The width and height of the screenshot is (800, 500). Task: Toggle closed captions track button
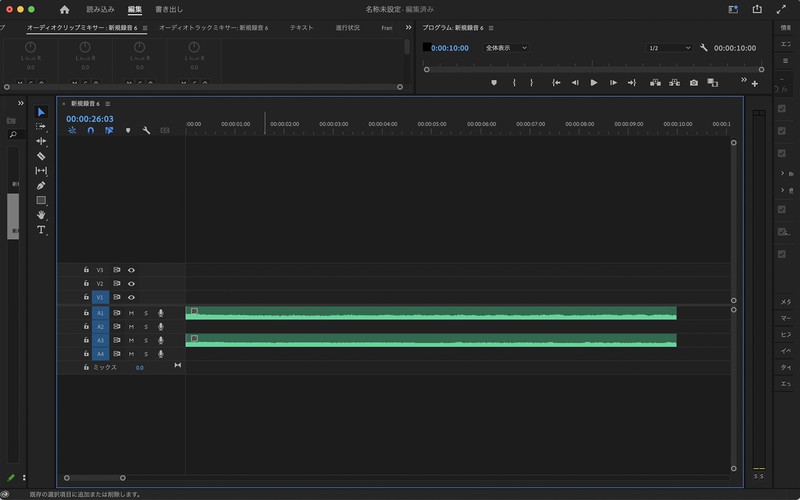point(165,130)
